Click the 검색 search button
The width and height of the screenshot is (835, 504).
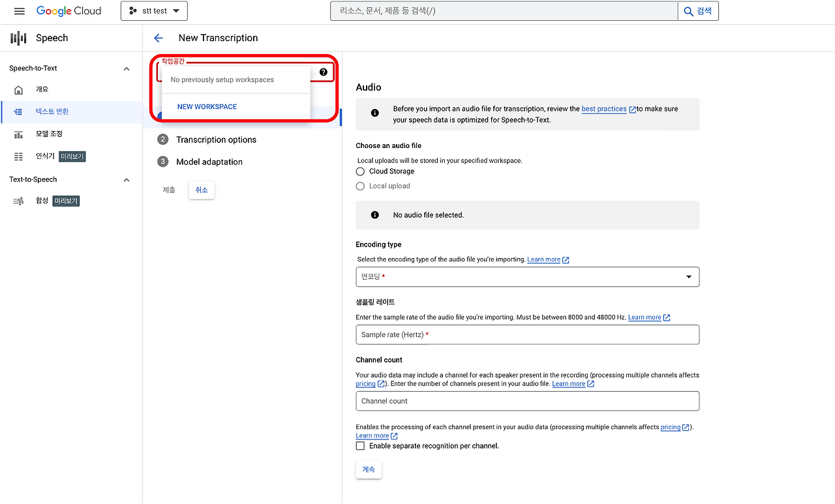pyautogui.click(x=698, y=11)
